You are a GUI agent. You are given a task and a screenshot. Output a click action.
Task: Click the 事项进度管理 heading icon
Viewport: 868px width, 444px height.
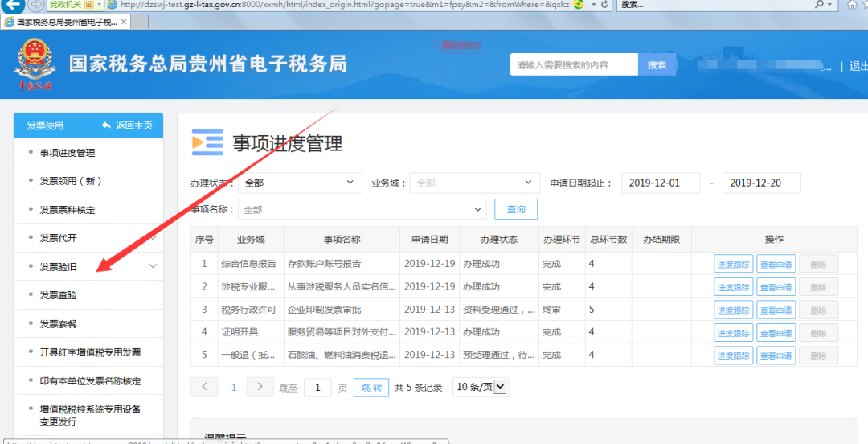point(207,142)
